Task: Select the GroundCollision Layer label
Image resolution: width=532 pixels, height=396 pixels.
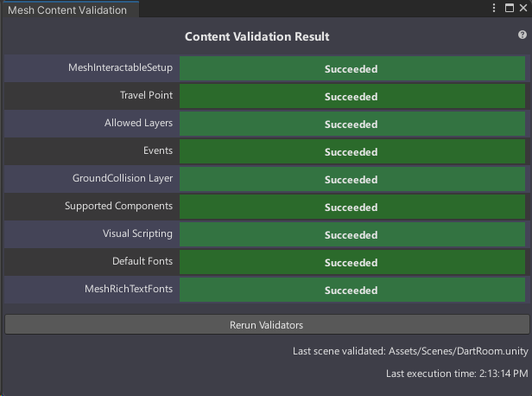Action: [x=123, y=178]
